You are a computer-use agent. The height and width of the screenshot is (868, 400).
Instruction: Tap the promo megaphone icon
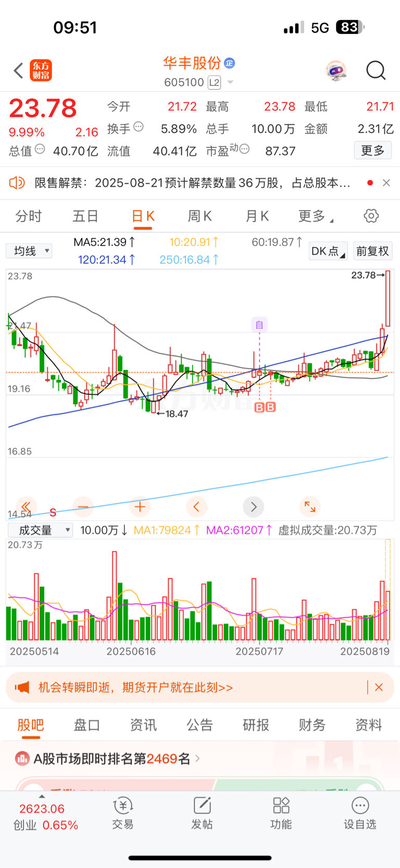click(x=22, y=688)
